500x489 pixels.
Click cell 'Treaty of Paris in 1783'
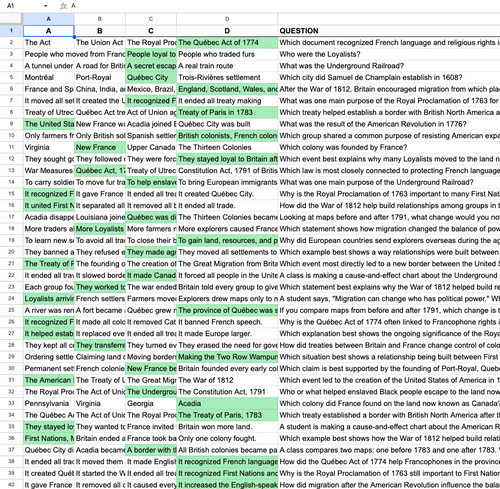tap(227, 112)
